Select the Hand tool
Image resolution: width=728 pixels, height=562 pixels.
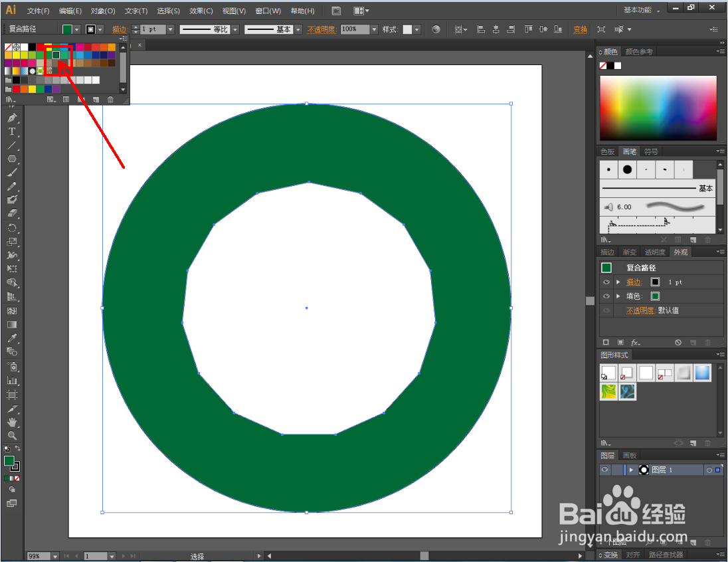12,422
